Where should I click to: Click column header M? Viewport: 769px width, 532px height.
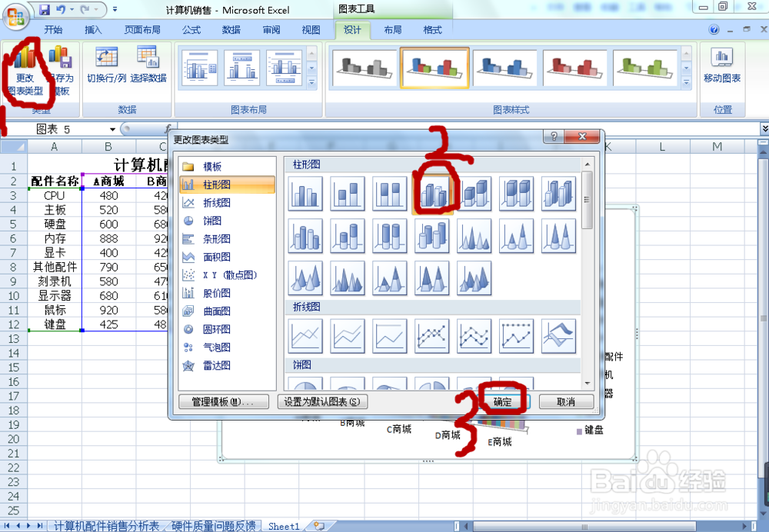[717, 146]
